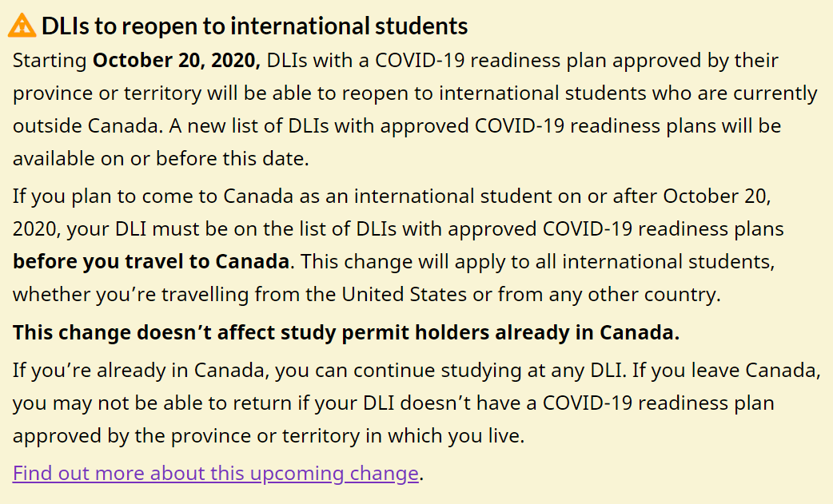Click the line starting 'whether you're travelling from the United States'
Screen dimensions: 833x504
coord(367,295)
